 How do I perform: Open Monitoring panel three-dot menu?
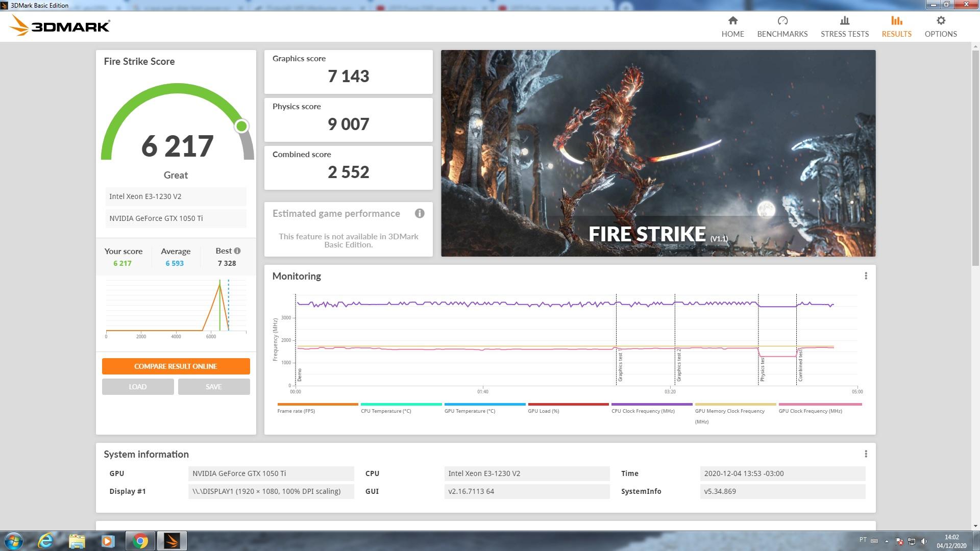pos(866,276)
